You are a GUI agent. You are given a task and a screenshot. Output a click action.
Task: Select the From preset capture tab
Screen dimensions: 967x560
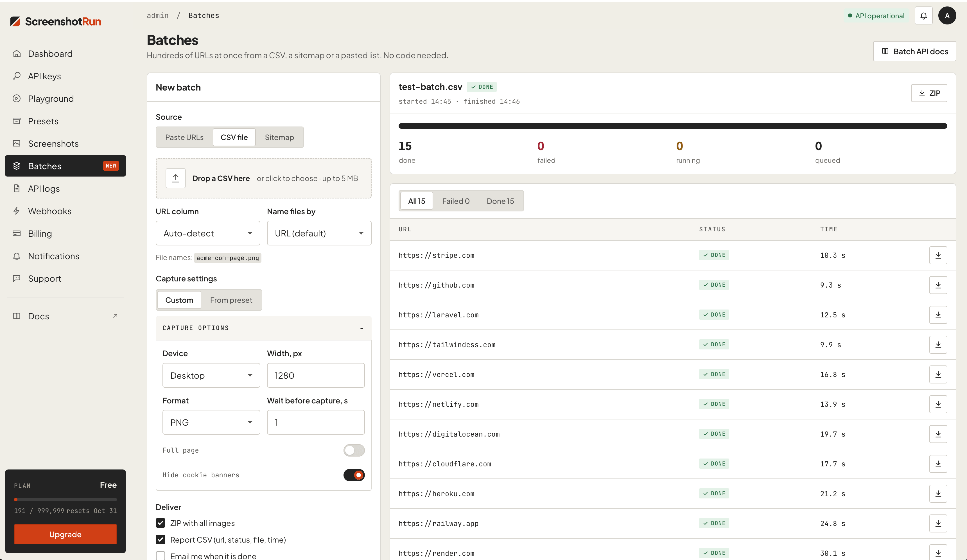(231, 300)
